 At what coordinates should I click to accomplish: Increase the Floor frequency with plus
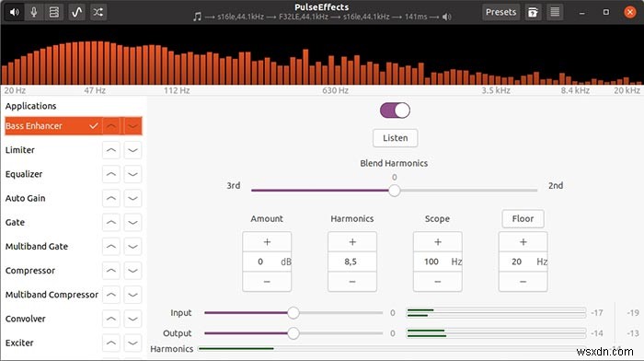tap(523, 242)
